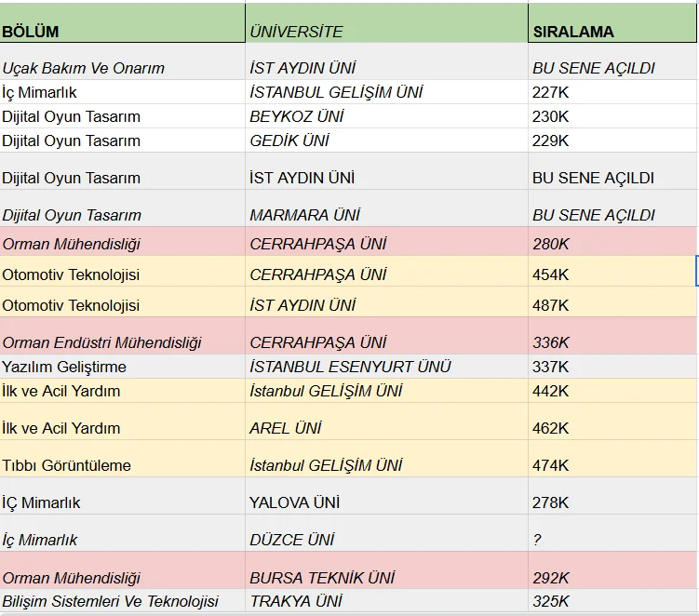The image size is (699, 616).
Task: Click the 474K ranking cell
Action: (x=612, y=459)
